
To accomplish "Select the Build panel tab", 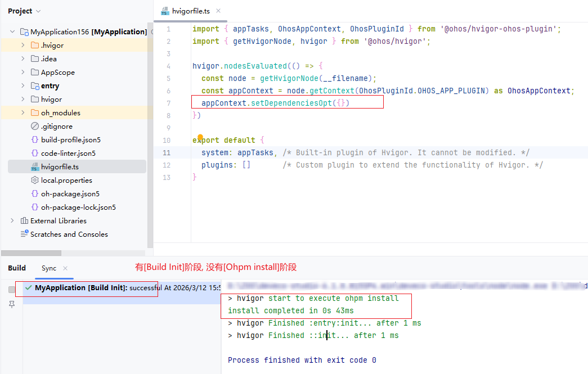I will coord(17,268).
